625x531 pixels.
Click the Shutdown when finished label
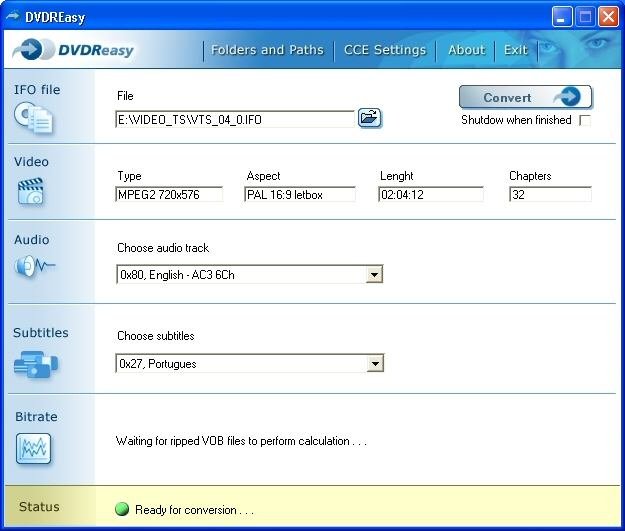[x=516, y=120]
